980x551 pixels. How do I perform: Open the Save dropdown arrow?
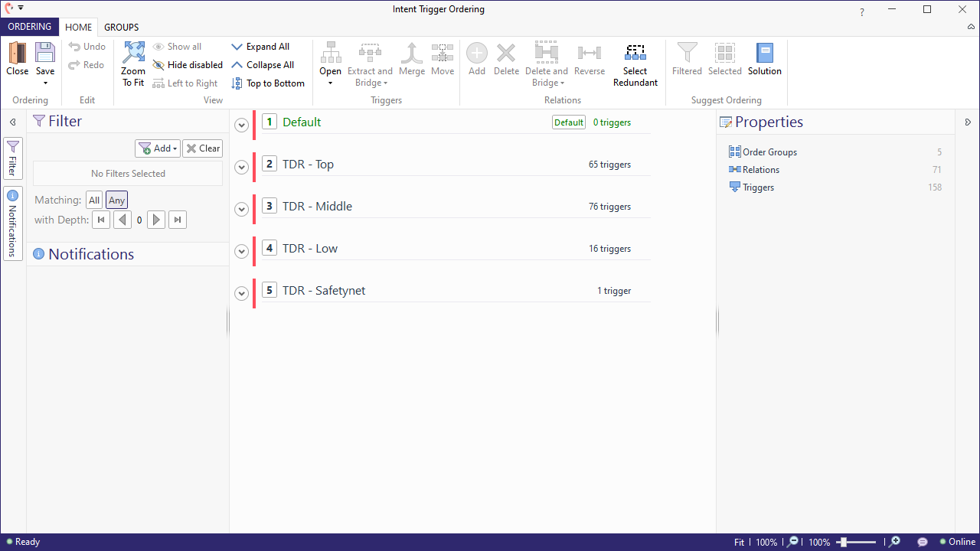coord(45,83)
